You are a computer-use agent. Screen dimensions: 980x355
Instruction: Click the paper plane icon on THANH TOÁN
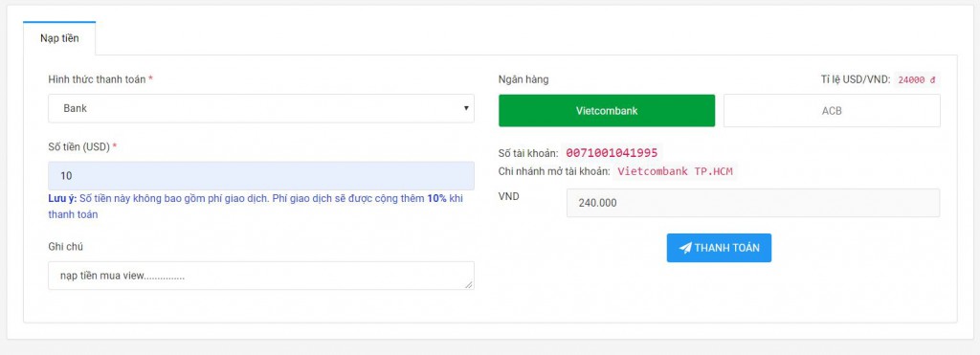(685, 248)
